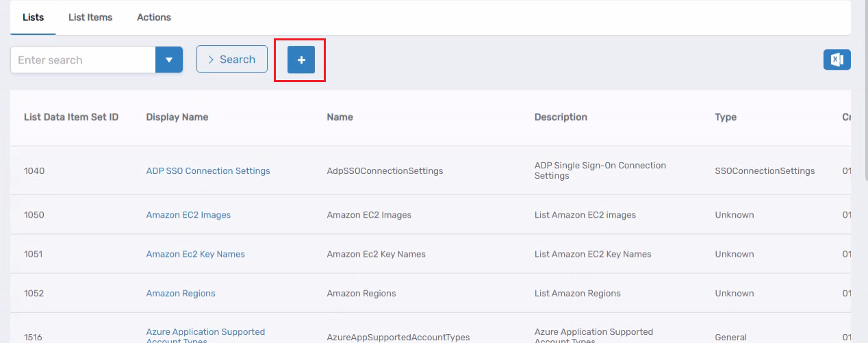
Task: Click the plus add new list button
Action: tap(301, 60)
